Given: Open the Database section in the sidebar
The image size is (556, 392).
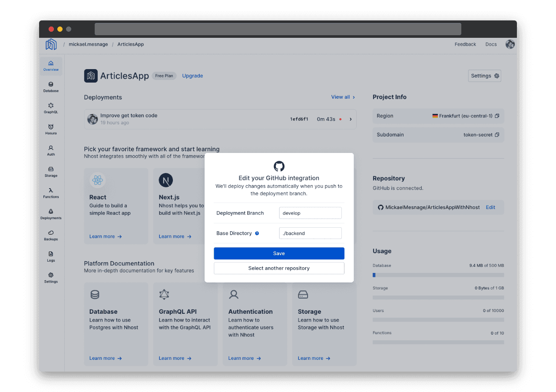Looking at the screenshot, I should pyautogui.click(x=51, y=87).
